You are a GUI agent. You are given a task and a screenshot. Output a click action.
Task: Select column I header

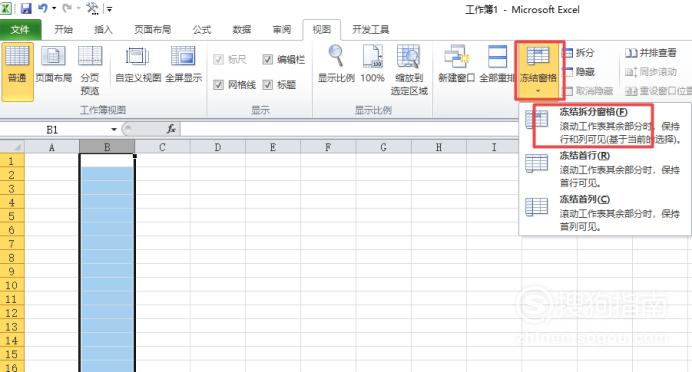tap(494, 147)
